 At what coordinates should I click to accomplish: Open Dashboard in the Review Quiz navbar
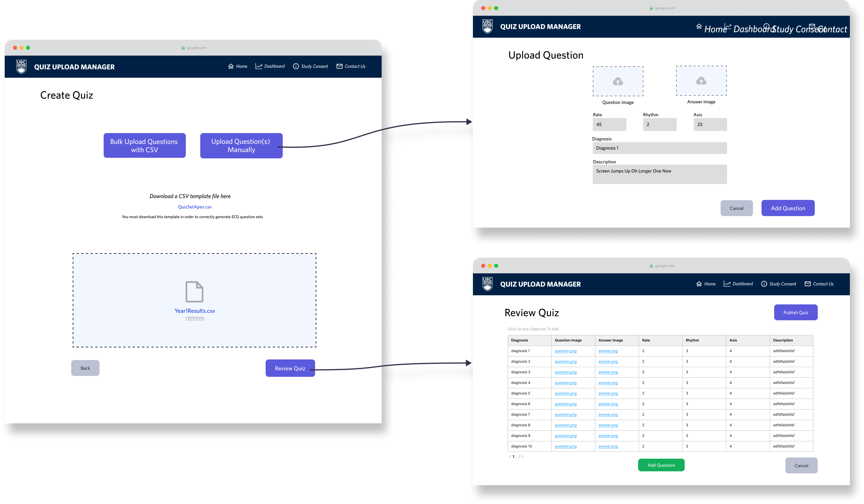pyautogui.click(x=742, y=284)
